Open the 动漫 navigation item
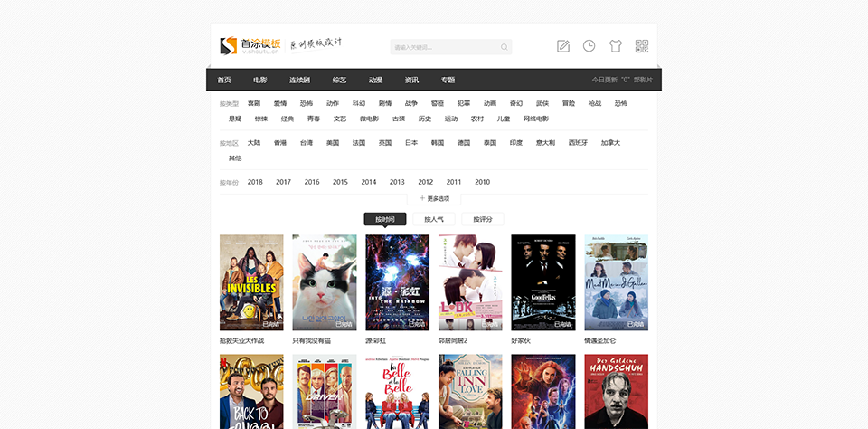 pos(376,80)
